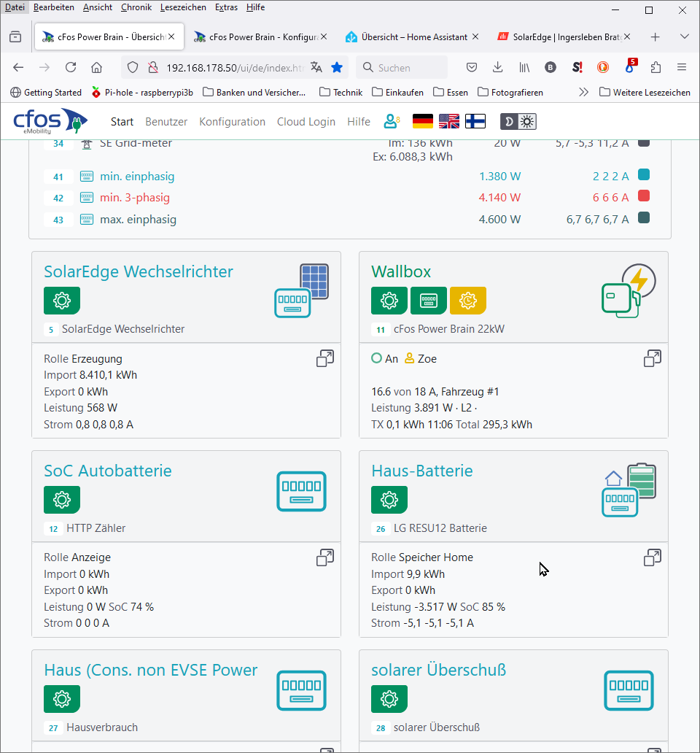The image size is (700, 753).
Task: Open Bearbeiten menu
Action: click(x=54, y=7)
